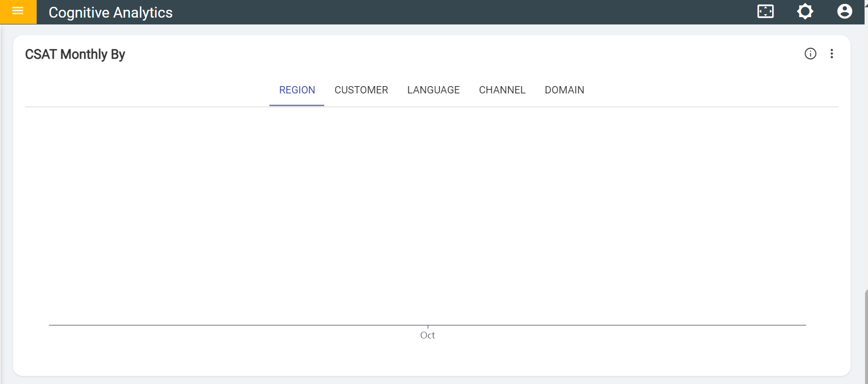Click the scroll-up arrow of the page scrollbar
The width and height of the screenshot is (868, 384).
[x=866, y=3]
